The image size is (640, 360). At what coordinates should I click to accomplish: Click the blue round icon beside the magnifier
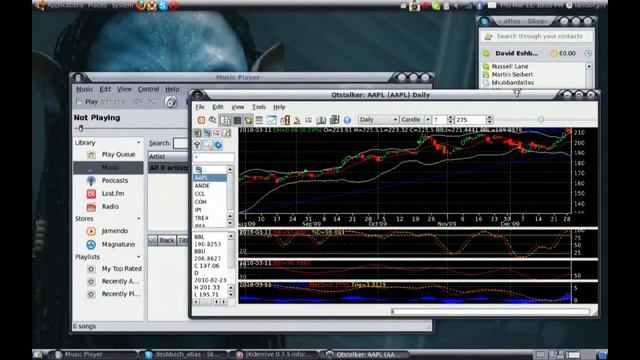[x=218, y=145]
